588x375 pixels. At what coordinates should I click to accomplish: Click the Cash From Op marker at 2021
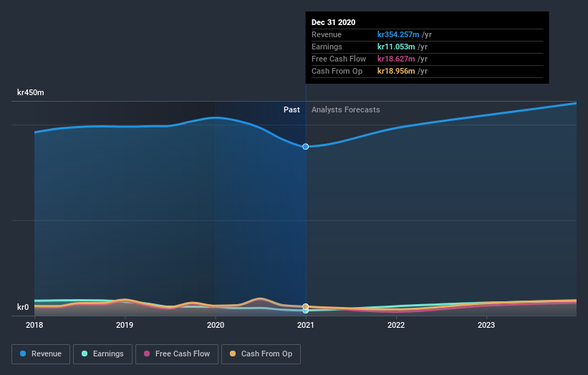coord(306,306)
